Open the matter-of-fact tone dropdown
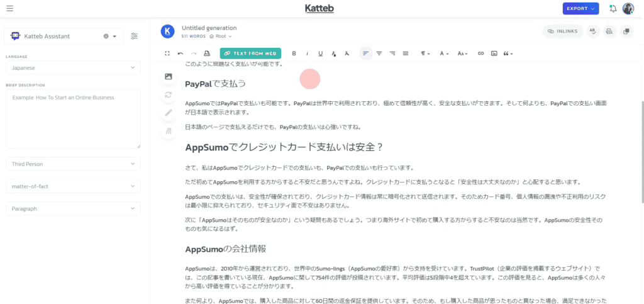 point(73,186)
